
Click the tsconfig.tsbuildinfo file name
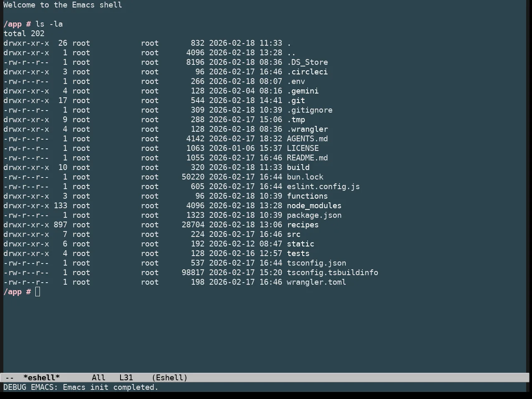(332, 273)
